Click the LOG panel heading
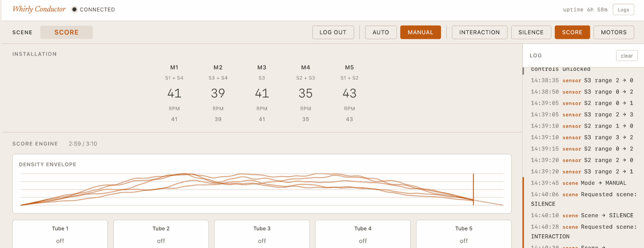 tap(536, 55)
